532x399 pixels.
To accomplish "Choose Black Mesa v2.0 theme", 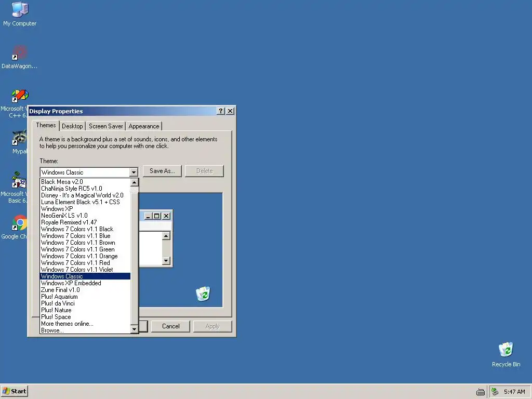I will (x=85, y=182).
